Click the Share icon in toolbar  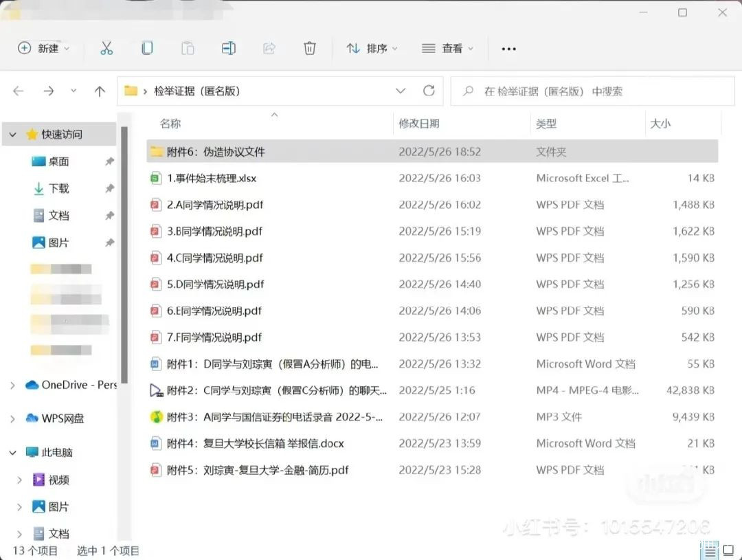(269, 48)
